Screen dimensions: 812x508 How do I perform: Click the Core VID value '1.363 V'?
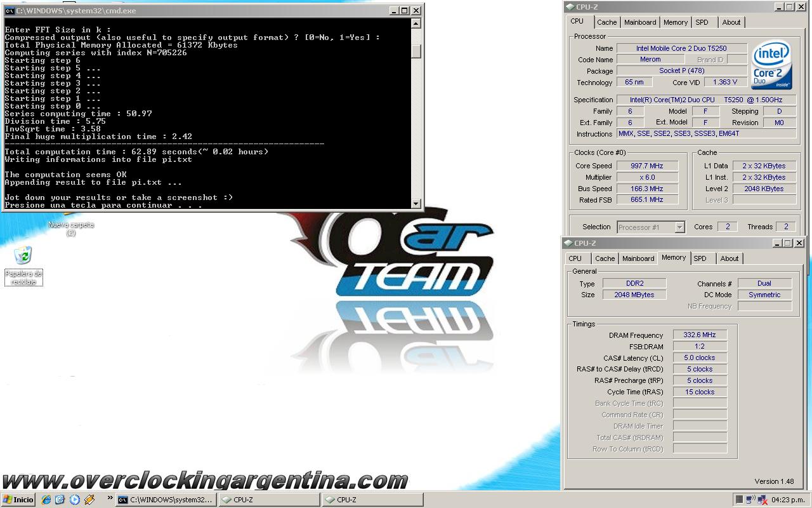click(x=724, y=83)
